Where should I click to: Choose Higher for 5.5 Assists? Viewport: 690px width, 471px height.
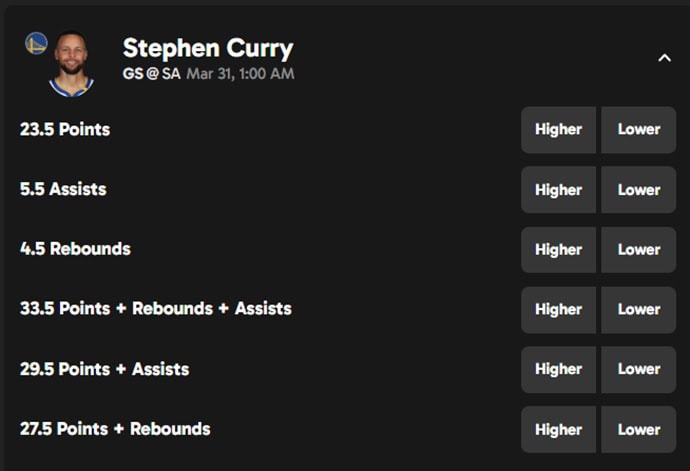[x=558, y=190]
